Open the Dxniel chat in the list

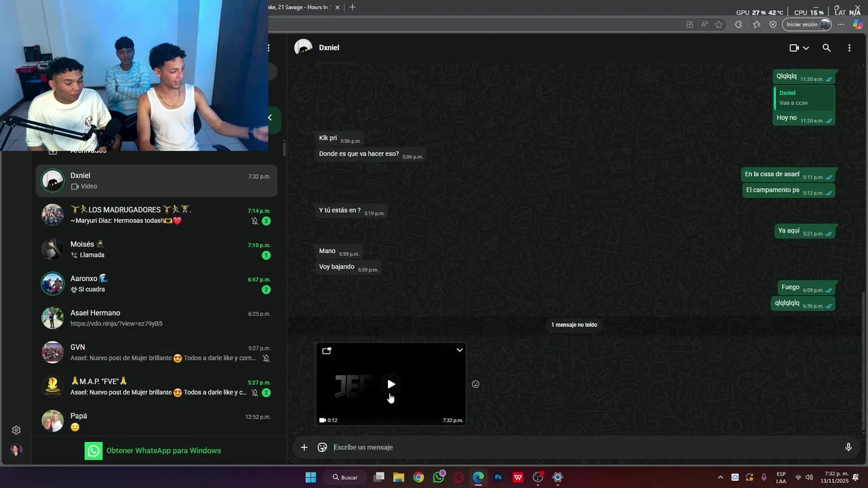[x=157, y=181]
